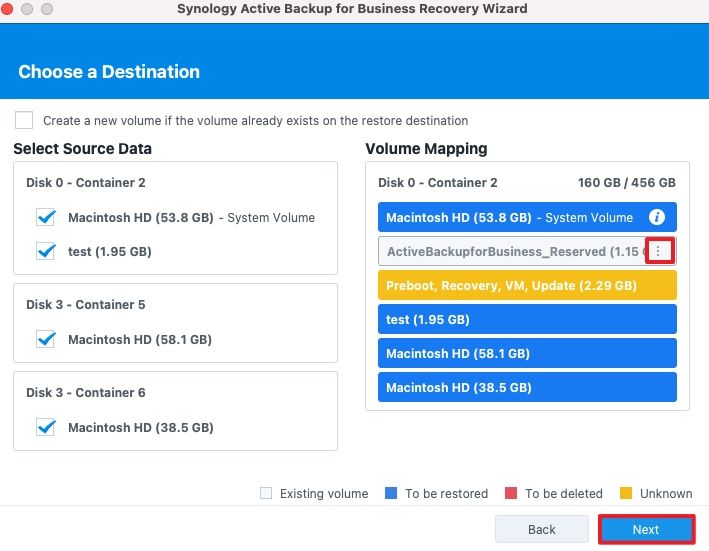Click the Volume Mapping heading

[426, 149]
